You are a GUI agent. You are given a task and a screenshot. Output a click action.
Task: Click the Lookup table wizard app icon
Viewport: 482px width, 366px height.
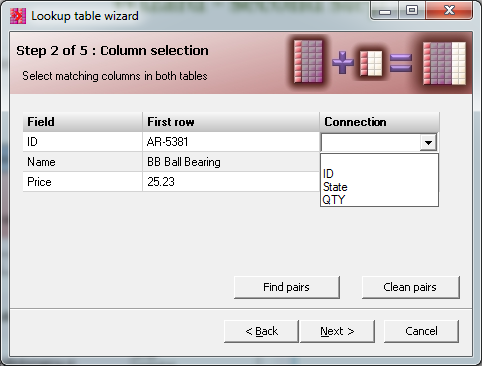[18, 16]
